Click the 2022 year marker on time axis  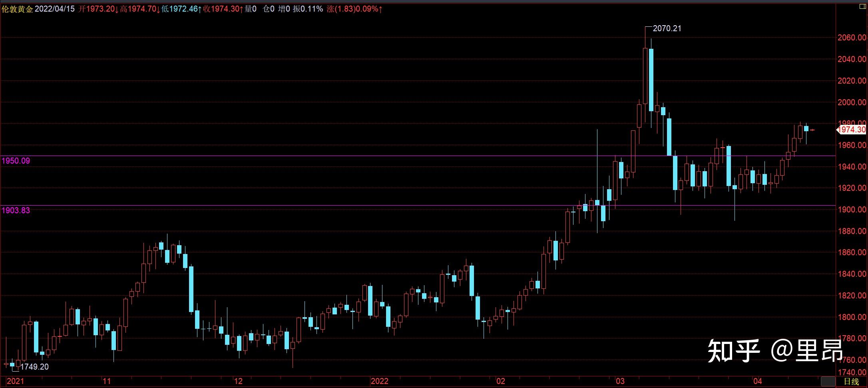click(x=379, y=381)
